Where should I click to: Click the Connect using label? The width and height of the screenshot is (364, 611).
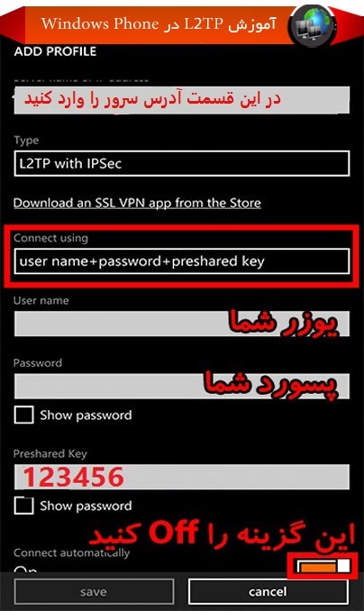(51, 238)
